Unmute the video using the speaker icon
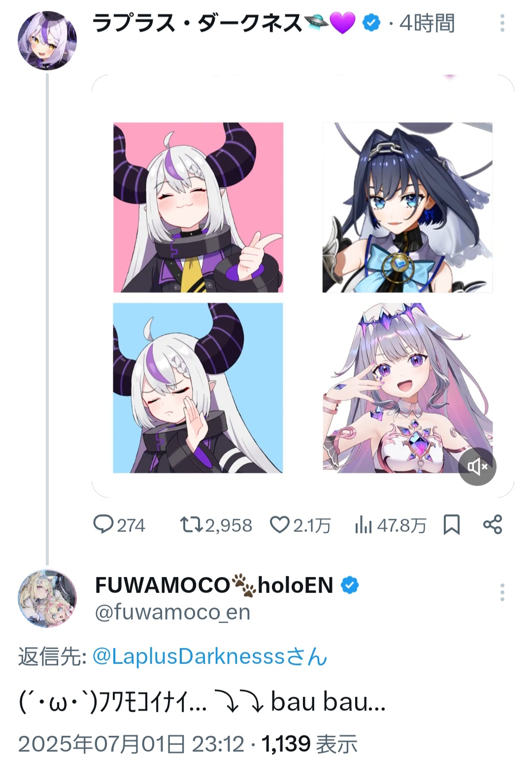Screen dimensions: 532x761 (477, 466)
